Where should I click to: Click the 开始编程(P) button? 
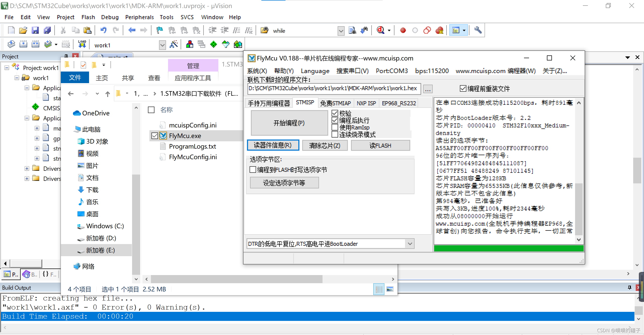[x=289, y=123]
